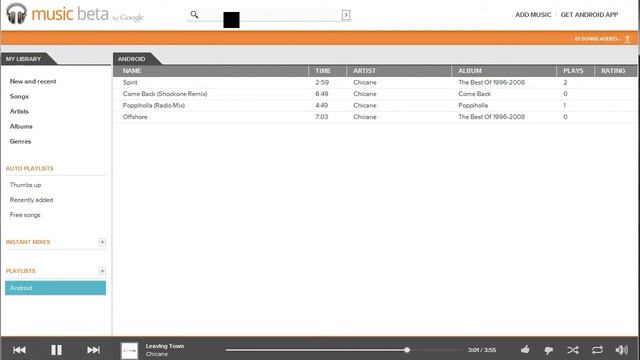Image resolution: width=640 pixels, height=360 pixels.
Task: Open the Songs library view
Action: click(x=19, y=96)
